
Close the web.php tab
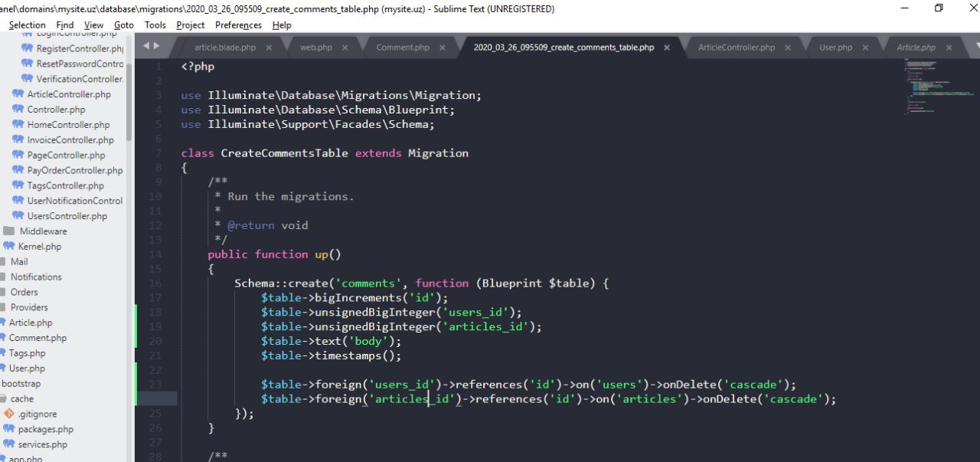[x=347, y=48]
